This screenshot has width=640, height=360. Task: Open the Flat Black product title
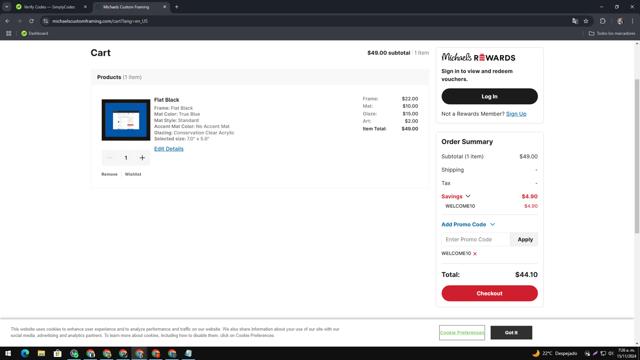click(167, 100)
